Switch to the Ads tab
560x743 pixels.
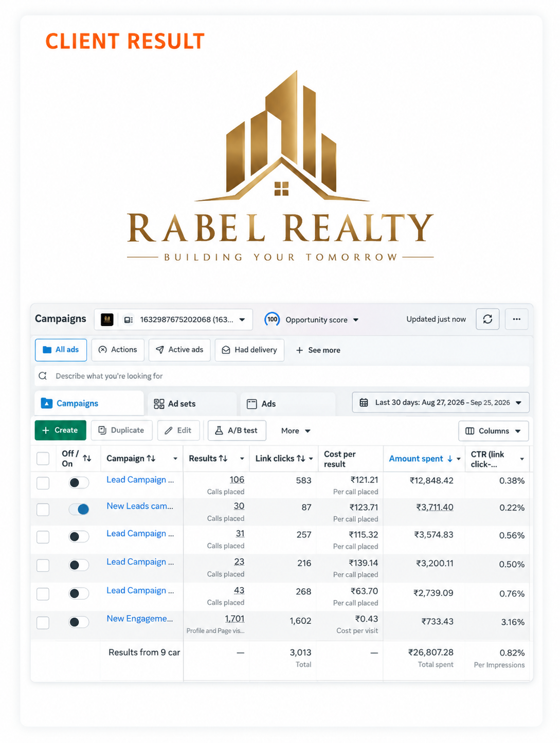point(288,404)
